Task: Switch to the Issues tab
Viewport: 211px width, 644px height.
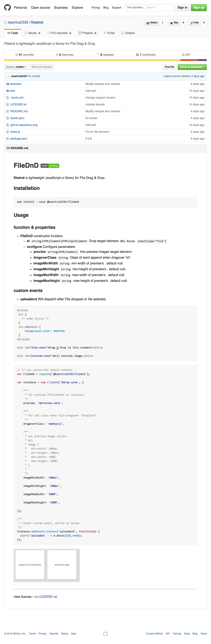Action: pos(32,33)
